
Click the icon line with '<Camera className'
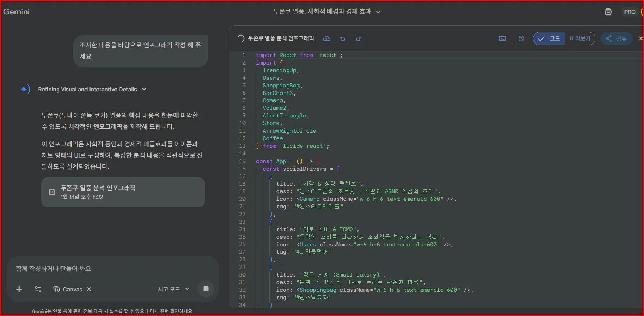coord(366,199)
